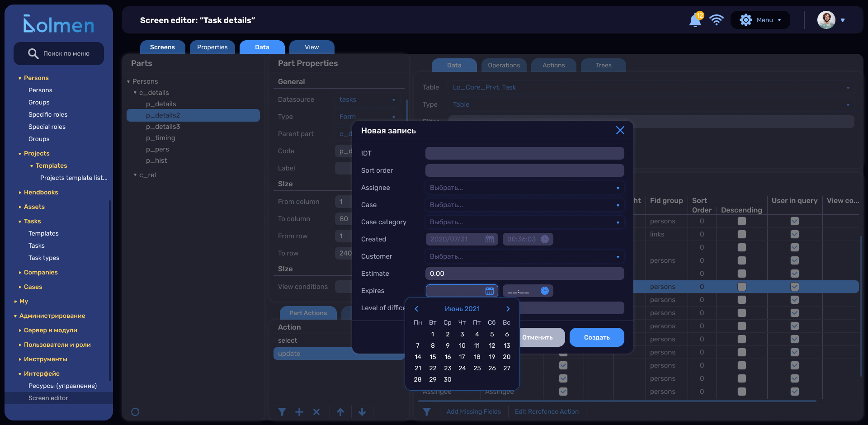Image resolution: width=868 pixels, height=425 pixels.
Task: Go to next month in calendar
Action: (508, 309)
